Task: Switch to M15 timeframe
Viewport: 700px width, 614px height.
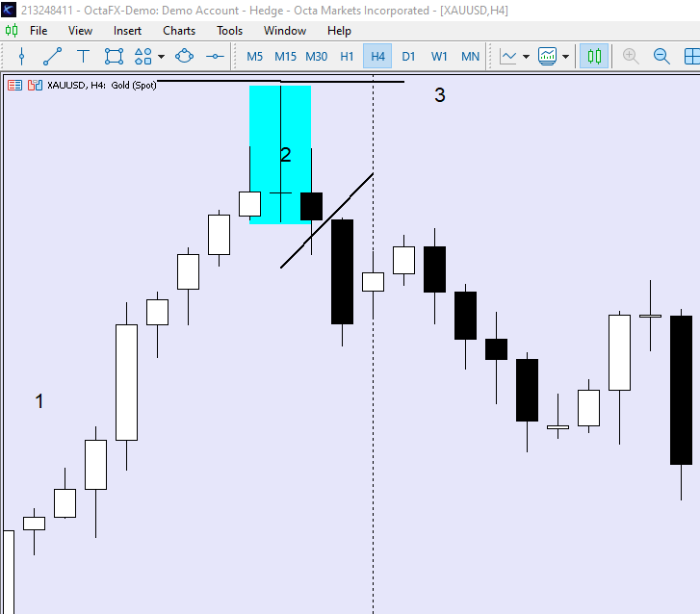Action: click(285, 57)
